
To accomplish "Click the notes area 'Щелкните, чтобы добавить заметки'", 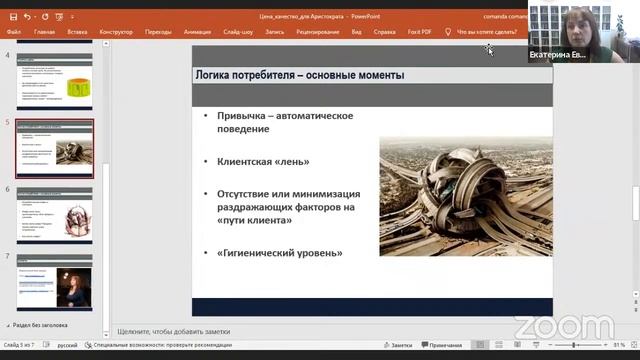I will [x=174, y=332].
